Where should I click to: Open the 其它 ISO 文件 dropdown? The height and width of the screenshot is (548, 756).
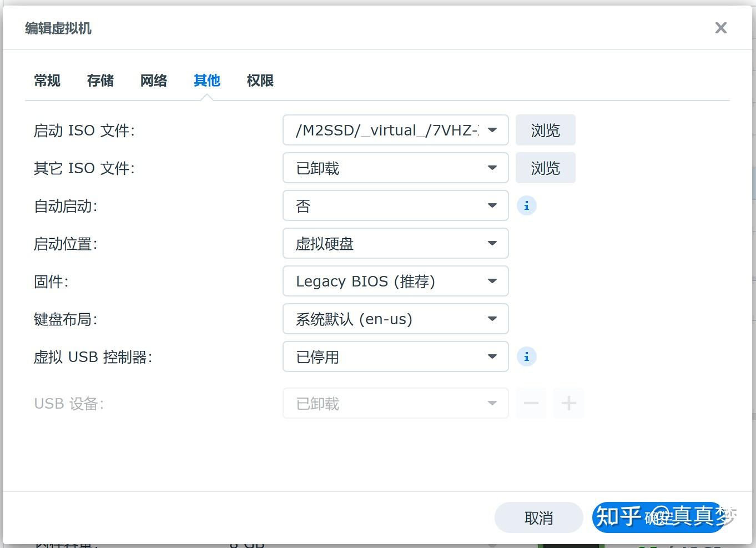396,168
